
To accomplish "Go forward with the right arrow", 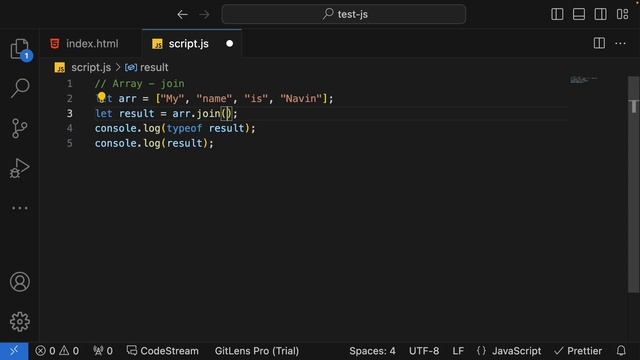I will tap(204, 15).
